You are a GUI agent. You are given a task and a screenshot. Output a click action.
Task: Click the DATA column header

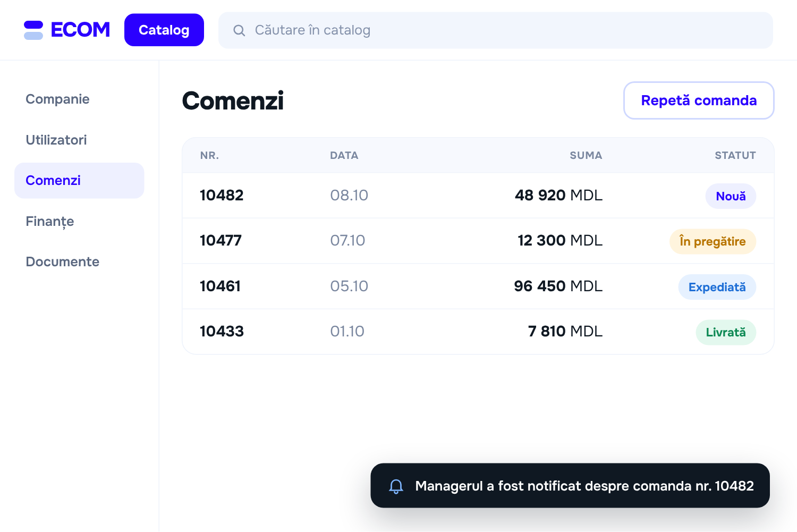[x=344, y=156]
